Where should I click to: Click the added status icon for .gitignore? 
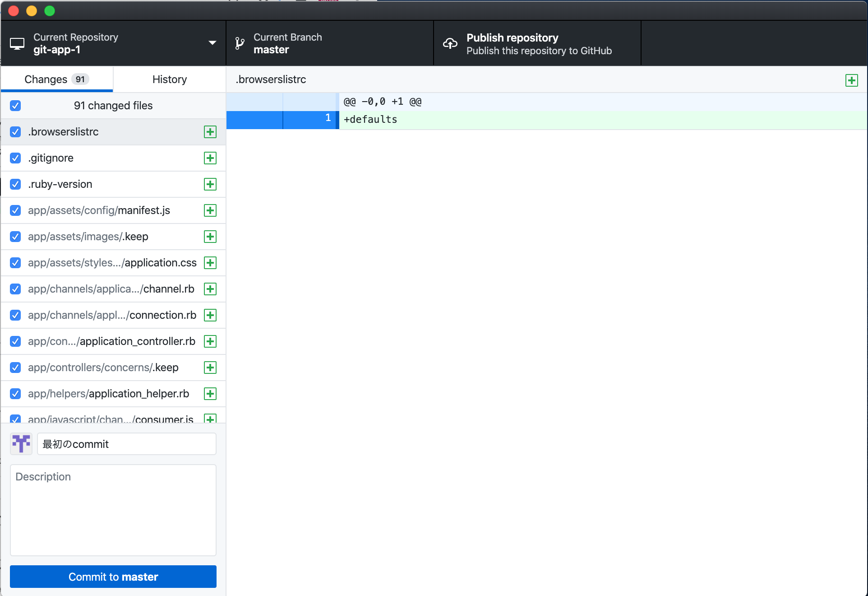(210, 158)
